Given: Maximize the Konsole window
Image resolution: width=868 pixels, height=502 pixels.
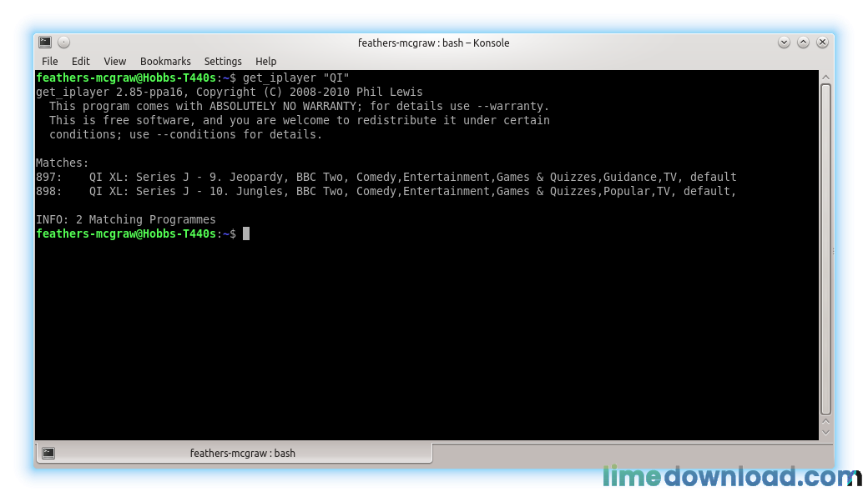Looking at the screenshot, I should tap(803, 42).
